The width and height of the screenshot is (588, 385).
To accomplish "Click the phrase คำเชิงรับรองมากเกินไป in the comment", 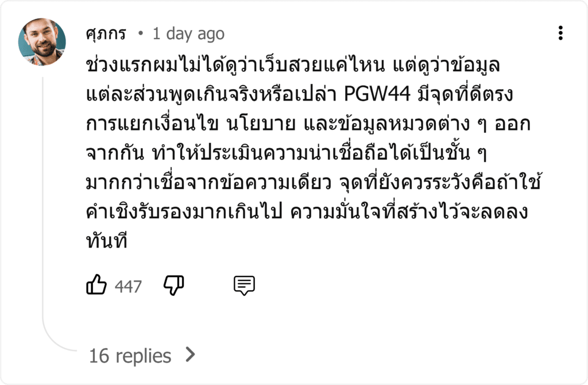I will pos(184,211).
